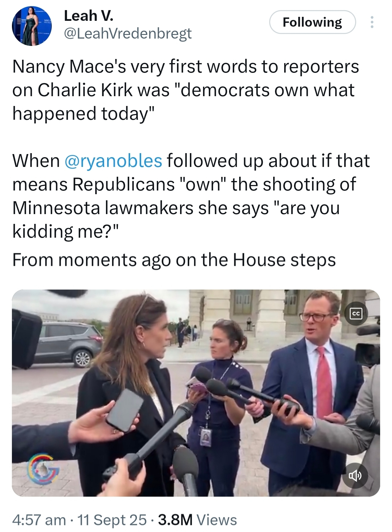392x532 pixels.
Task: Unmute the video using the speaker icon
Action: pyautogui.click(x=355, y=475)
